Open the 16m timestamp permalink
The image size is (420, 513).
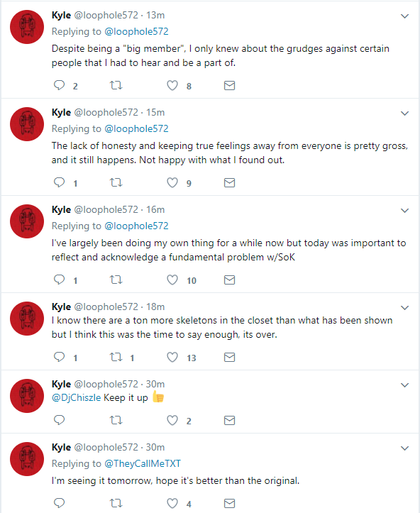[x=155, y=209]
